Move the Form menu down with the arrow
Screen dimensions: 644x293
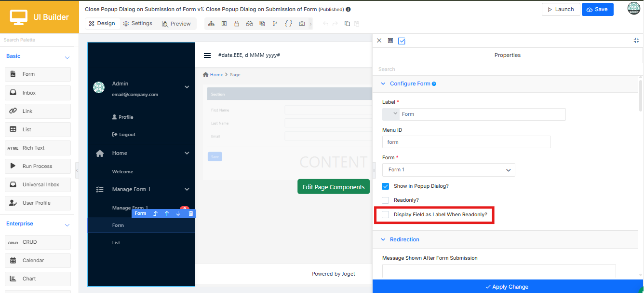tap(178, 213)
